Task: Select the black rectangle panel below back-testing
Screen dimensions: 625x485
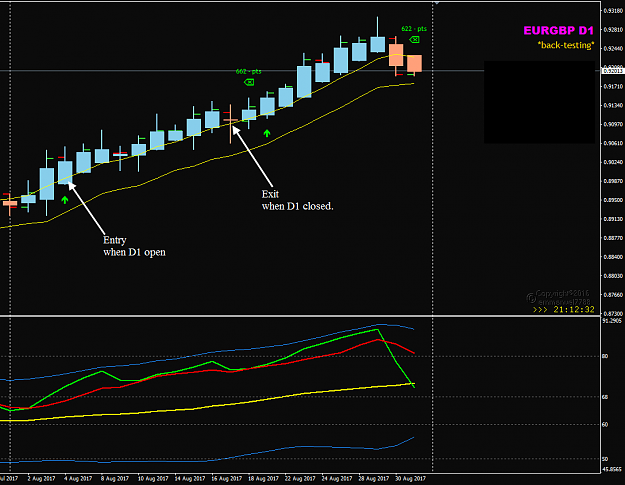Action: point(539,102)
